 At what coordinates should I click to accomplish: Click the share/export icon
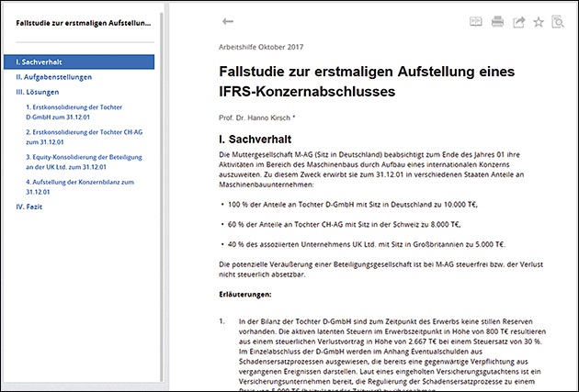click(518, 21)
